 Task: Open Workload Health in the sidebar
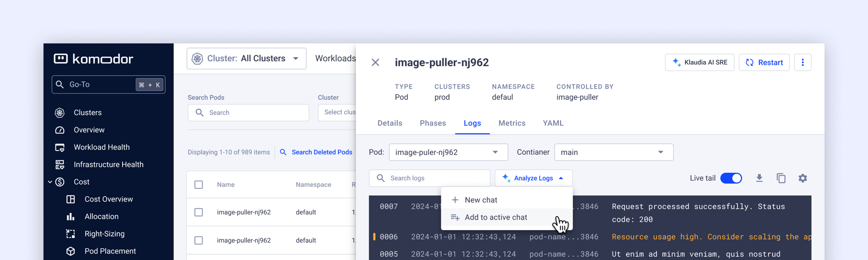click(102, 147)
